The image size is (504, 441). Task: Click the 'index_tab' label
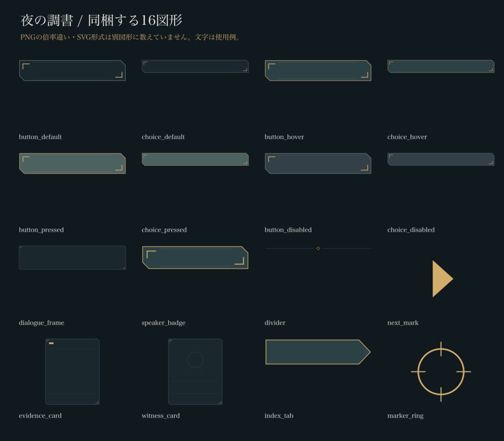(x=279, y=415)
